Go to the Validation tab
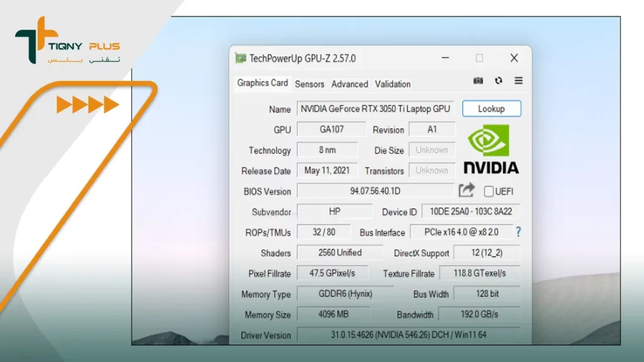Image resolution: width=644 pixels, height=362 pixels. [x=392, y=84]
